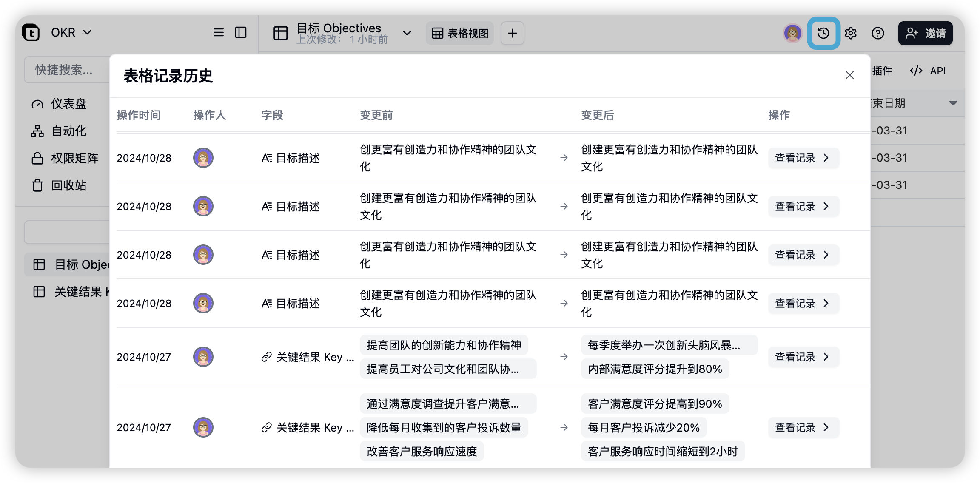Viewport: 980px width, 483px height.
Task: Click the Teable logo icon
Action: tap(31, 33)
